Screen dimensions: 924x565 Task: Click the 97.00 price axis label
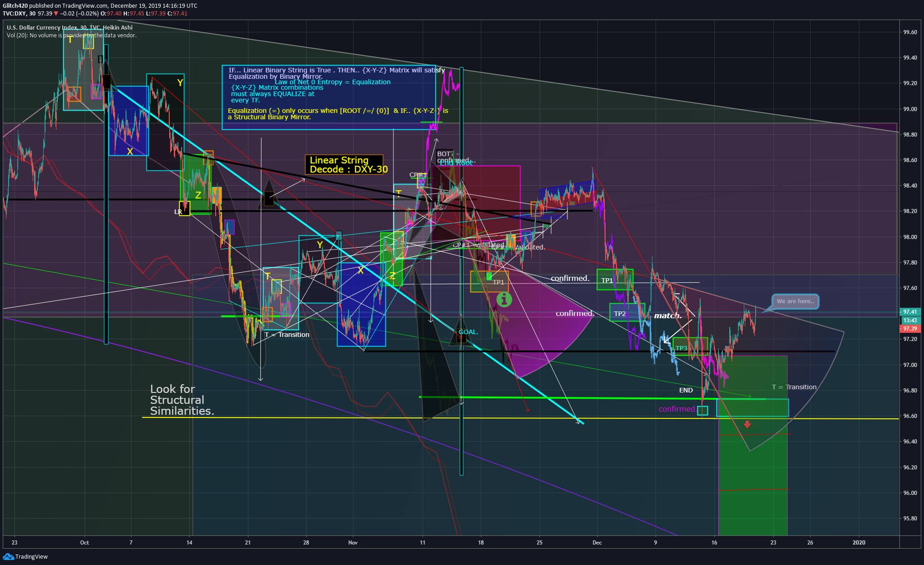point(910,365)
